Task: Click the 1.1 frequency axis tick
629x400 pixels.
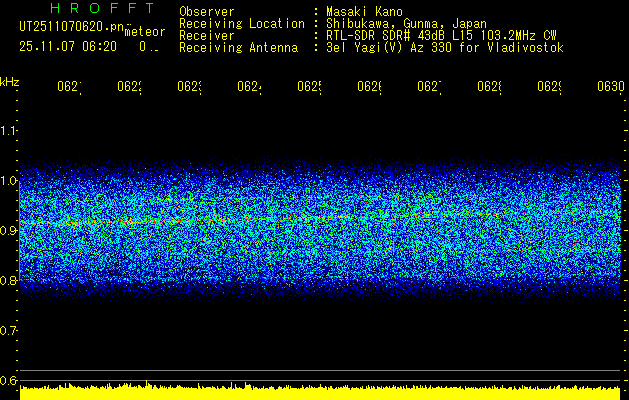Action: [9, 131]
